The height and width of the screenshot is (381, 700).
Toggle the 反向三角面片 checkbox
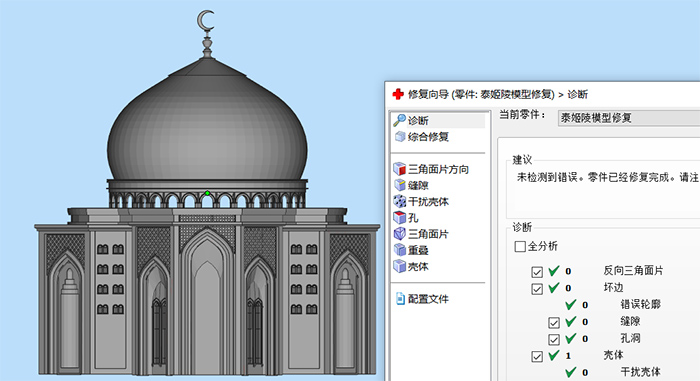(x=537, y=272)
